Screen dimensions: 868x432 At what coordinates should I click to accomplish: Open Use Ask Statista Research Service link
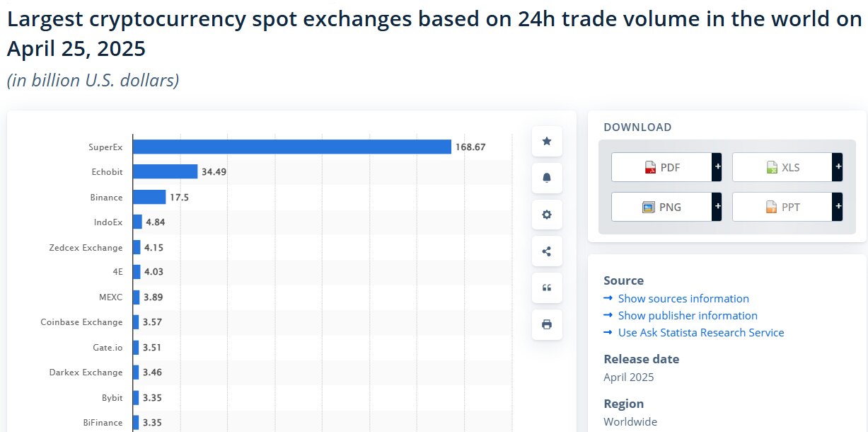[x=701, y=333]
